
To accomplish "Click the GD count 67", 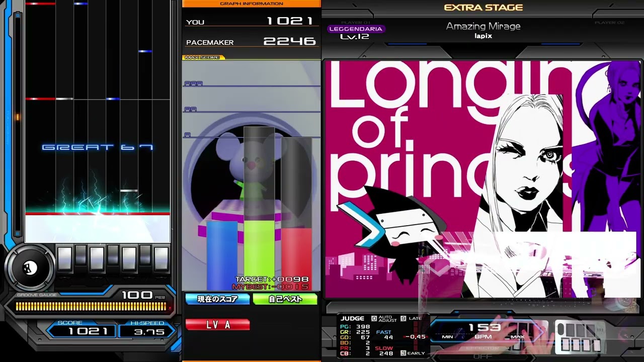I will pyautogui.click(x=365, y=337).
